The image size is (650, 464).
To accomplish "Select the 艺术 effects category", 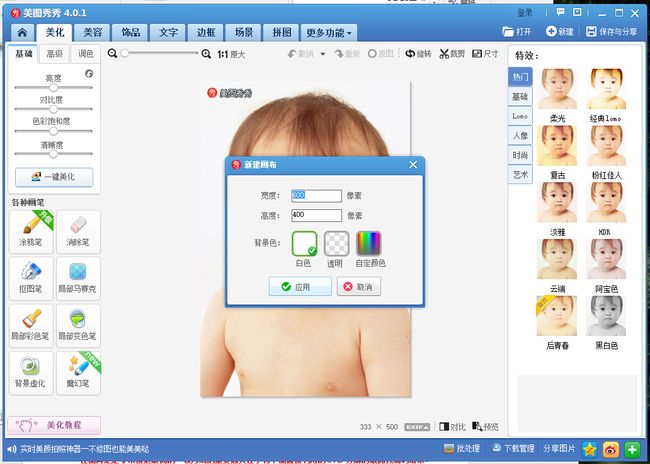I will pyautogui.click(x=520, y=175).
